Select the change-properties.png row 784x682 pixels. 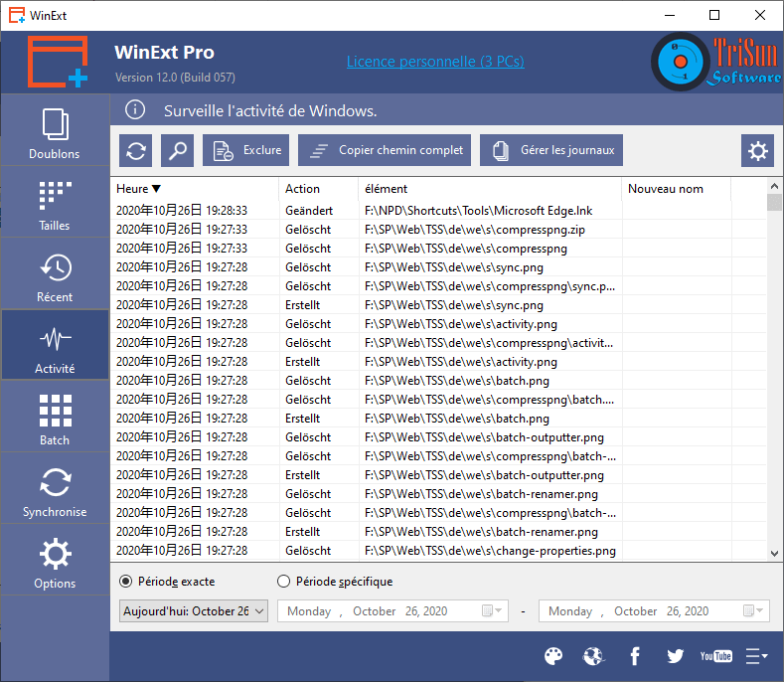[x=438, y=551]
